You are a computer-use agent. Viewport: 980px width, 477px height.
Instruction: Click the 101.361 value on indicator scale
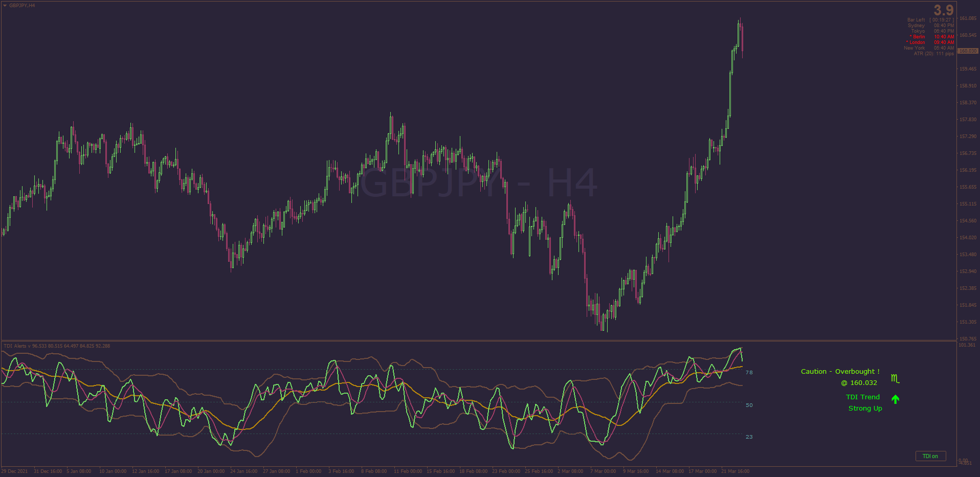pos(968,345)
